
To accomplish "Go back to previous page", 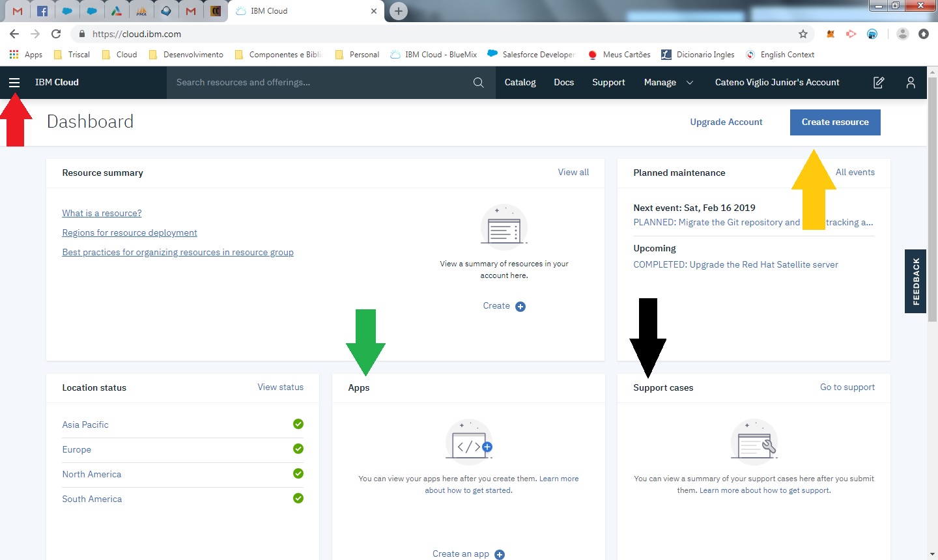I will (x=14, y=34).
